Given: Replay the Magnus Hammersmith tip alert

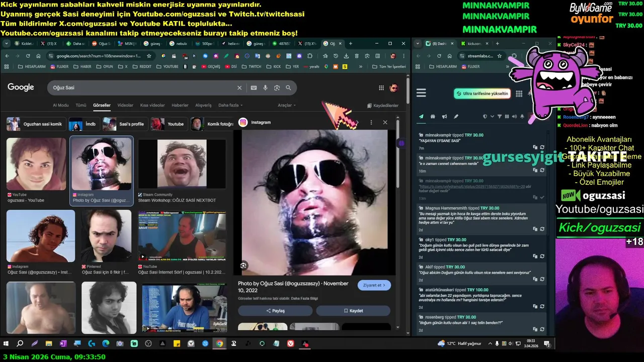Looking at the screenshot, I should 542,229.
